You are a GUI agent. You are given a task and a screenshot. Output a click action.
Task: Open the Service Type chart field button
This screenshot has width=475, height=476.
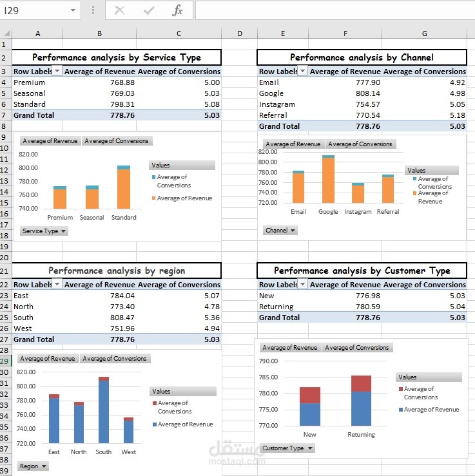[x=44, y=231]
